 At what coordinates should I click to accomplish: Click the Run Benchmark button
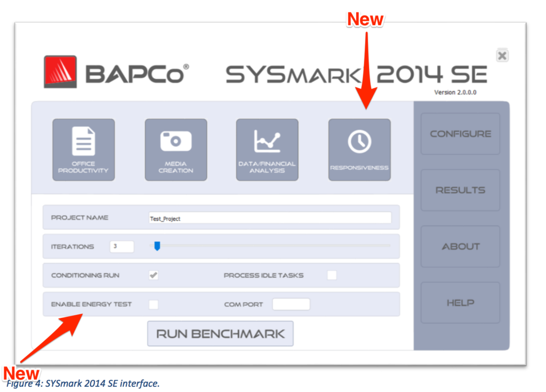(x=220, y=333)
